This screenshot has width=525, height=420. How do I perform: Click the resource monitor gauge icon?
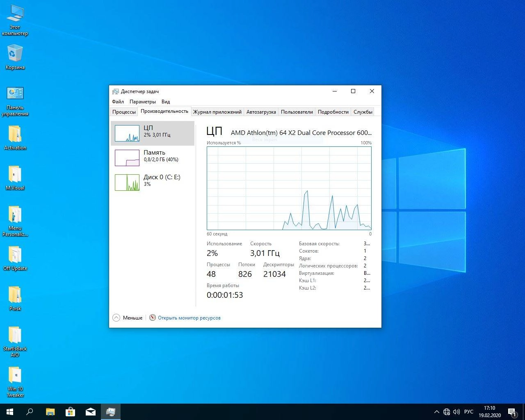[153, 318]
